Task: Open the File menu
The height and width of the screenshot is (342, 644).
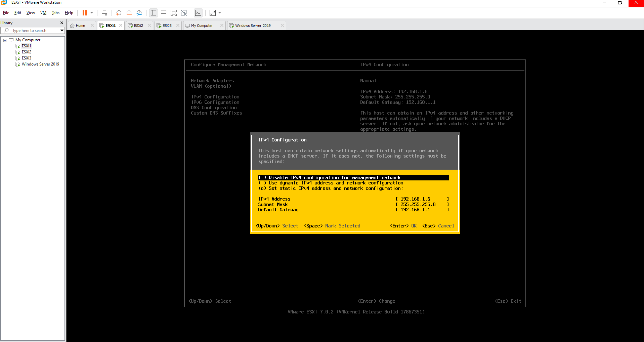Action: (6, 13)
